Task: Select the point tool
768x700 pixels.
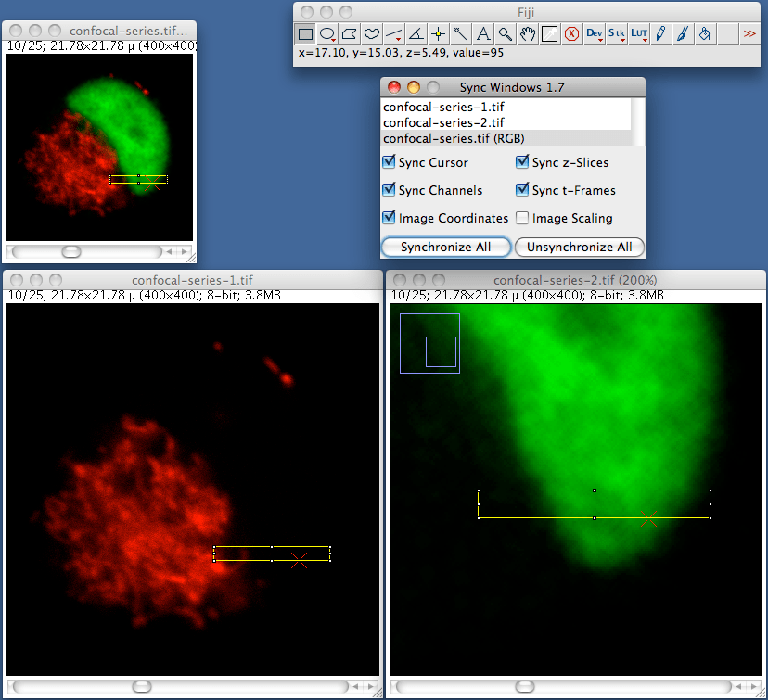Action: click(438, 33)
